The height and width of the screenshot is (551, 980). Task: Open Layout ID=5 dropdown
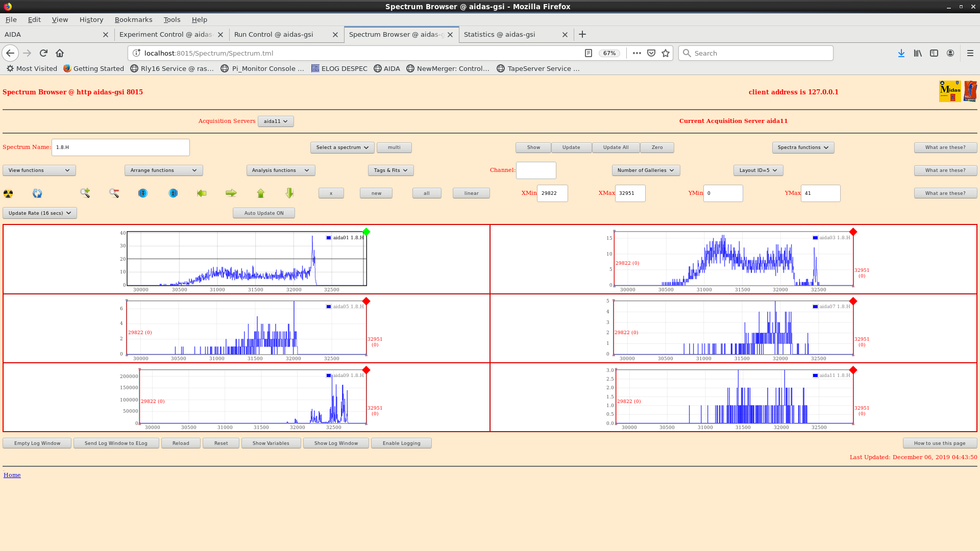pyautogui.click(x=758, y=170)
